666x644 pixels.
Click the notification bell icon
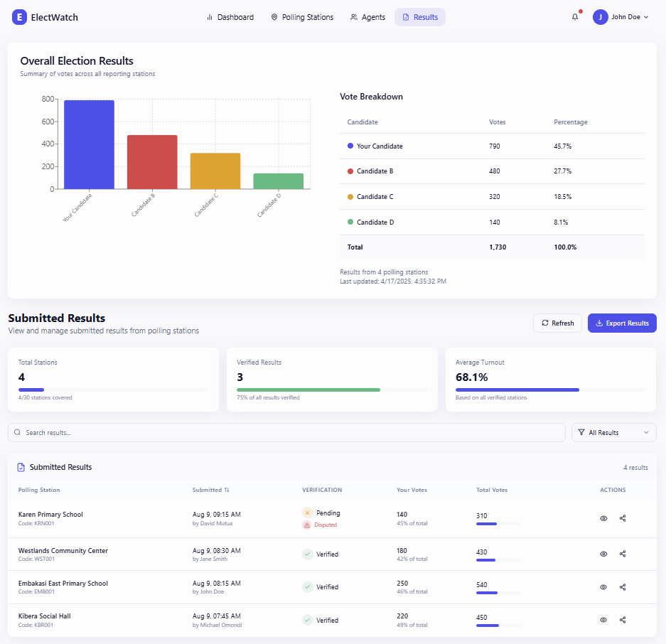575,17
